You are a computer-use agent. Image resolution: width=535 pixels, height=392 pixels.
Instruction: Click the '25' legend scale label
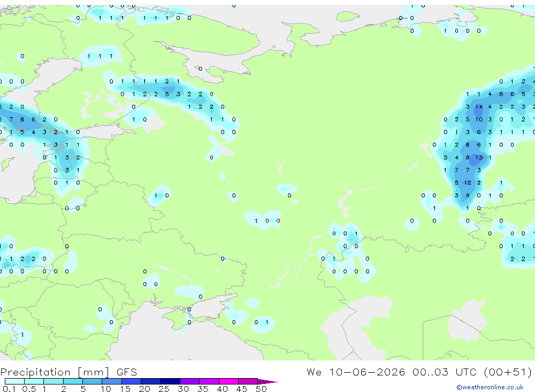click(164, 389)
